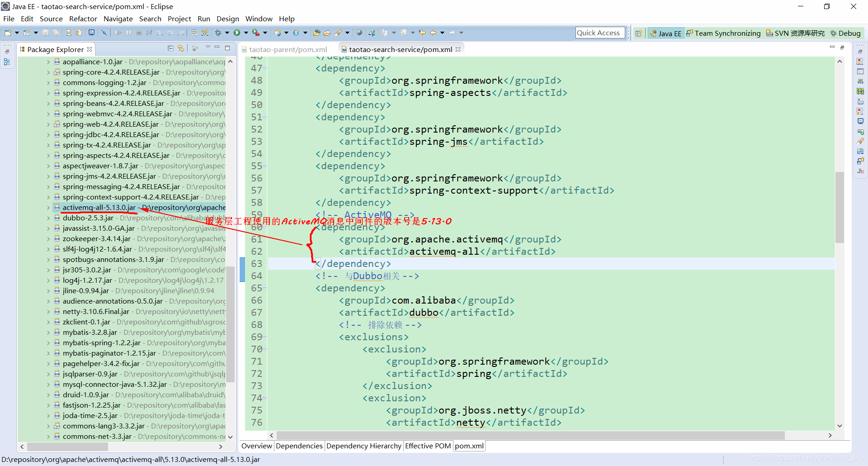
Task: Expand spring-jms-4.2.4.RELEASE.jar node
Action: click(48, 176)
